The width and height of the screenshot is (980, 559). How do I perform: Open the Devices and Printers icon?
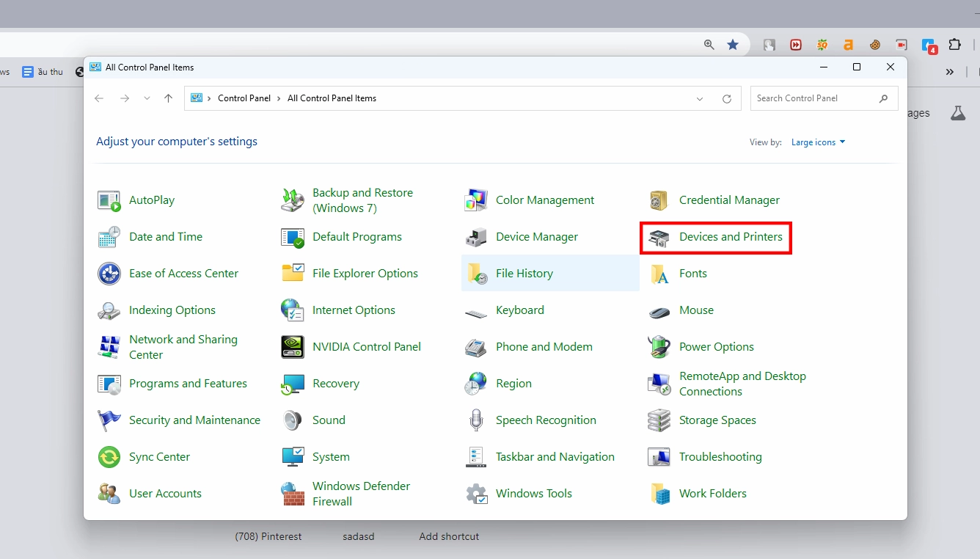point(659,238)
